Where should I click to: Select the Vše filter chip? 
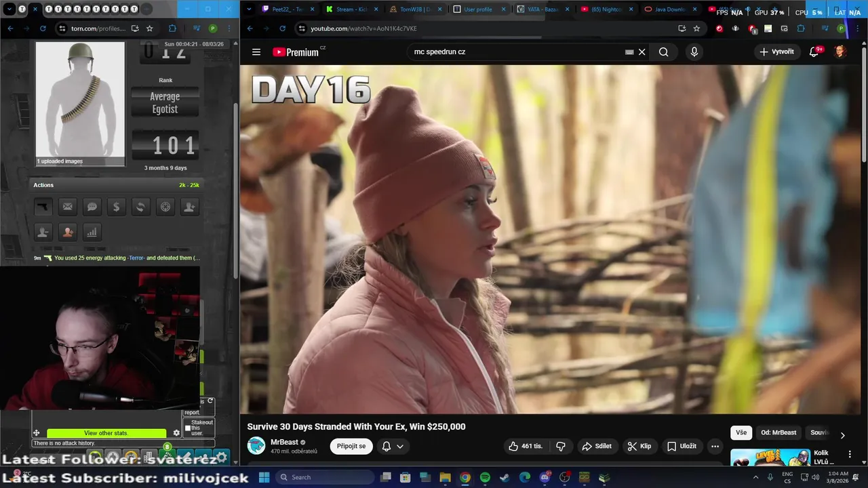(x=741, y=432)
